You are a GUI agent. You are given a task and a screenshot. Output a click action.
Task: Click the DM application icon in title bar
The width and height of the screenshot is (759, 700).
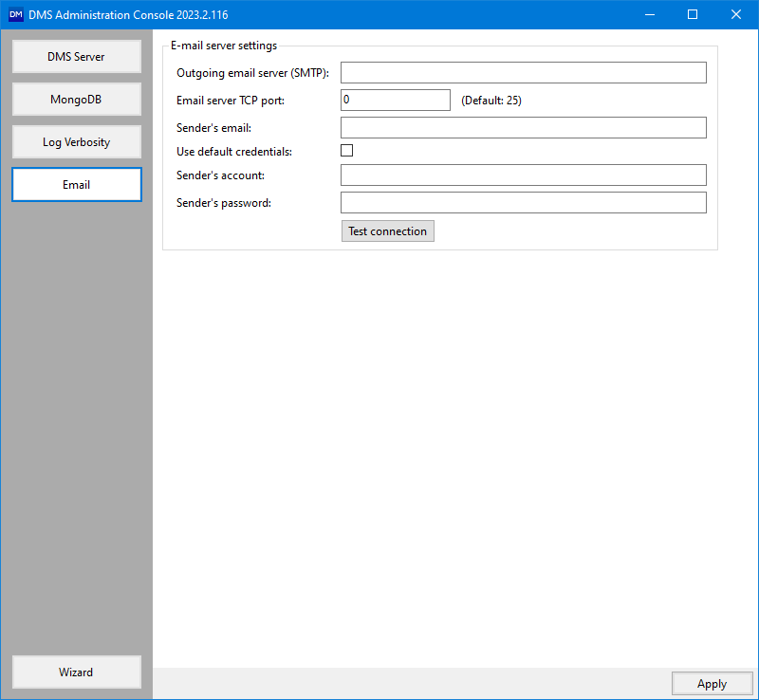15,14
